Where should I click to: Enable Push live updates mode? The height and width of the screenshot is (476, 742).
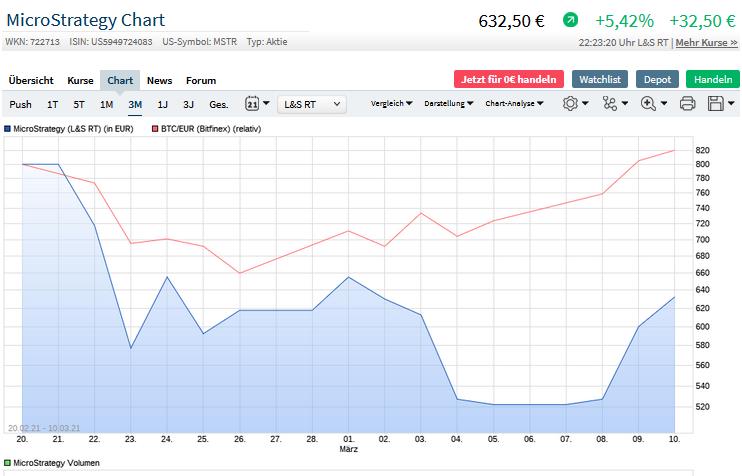pyautogui.click(x=20, y=104)
